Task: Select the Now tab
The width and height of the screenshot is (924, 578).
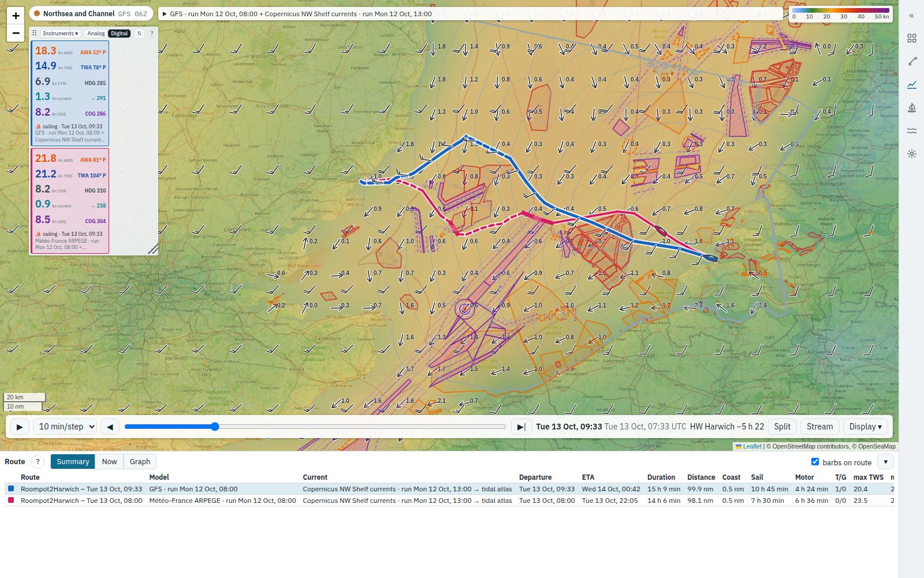Action: pyautogui.click(x=109, y=461)
